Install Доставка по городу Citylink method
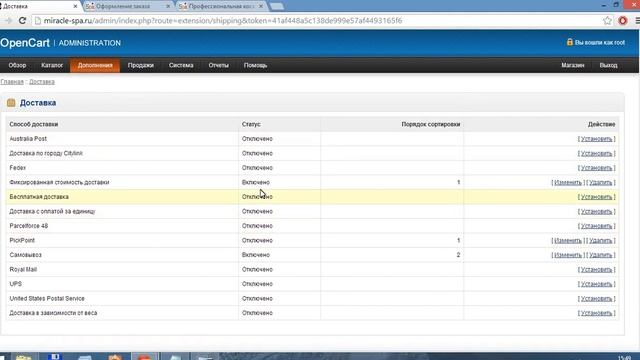This screenshot has height=360, width=640. 596,153
